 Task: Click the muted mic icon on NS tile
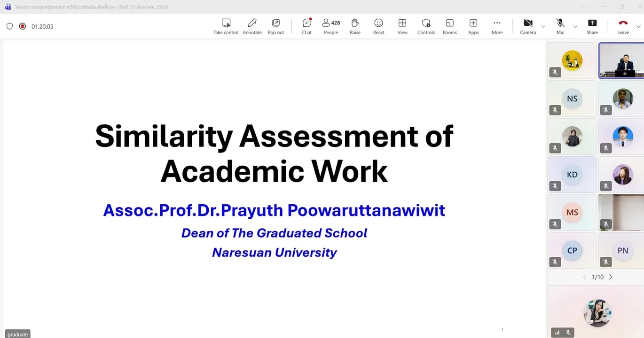[x=555, y=110]
